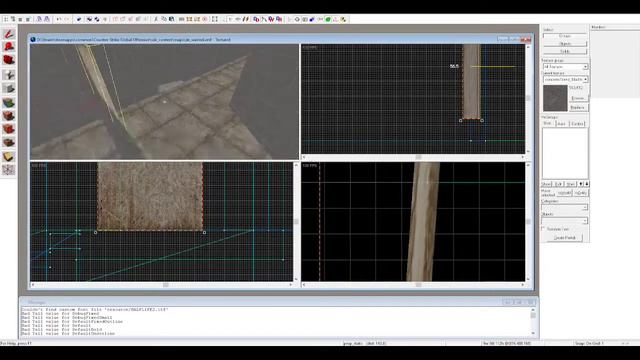The height and width of the screenshot is (360, 640).
Task: Click the bottom-left 2D view horizontal scrollbar
Action: [162, 284]
